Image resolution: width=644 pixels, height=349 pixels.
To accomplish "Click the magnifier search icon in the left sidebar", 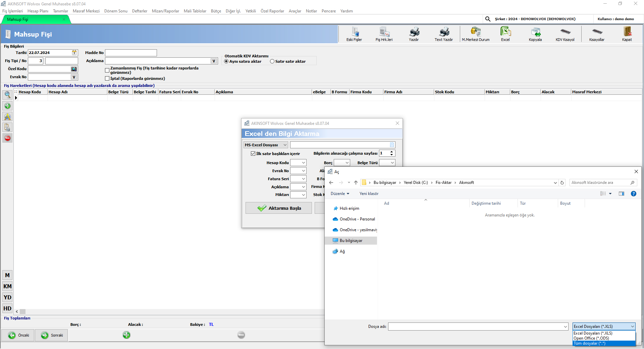I will tap(7, 95).
